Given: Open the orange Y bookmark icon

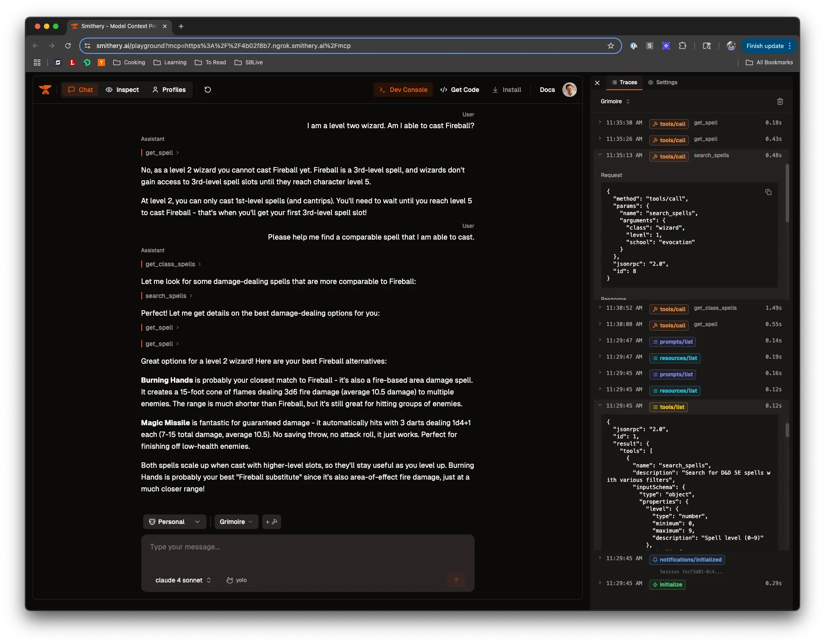Looking at the screenshot, I should point(101,62).
